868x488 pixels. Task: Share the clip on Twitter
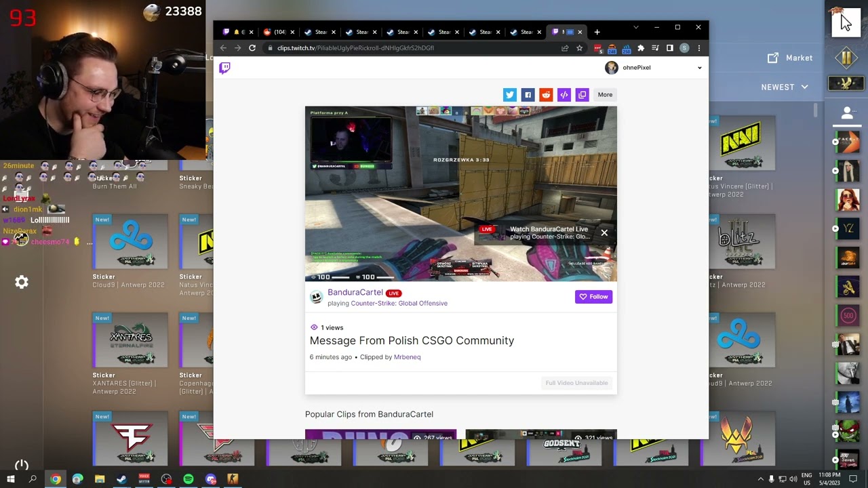pyautogui.click(x=509, y=95)
